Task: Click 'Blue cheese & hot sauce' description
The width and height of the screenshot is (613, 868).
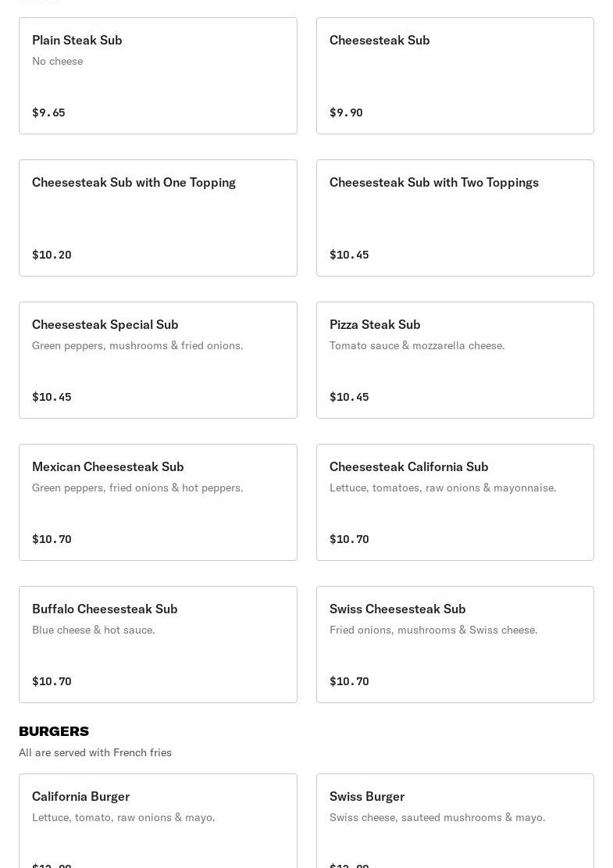Action: tap(94, 630)
